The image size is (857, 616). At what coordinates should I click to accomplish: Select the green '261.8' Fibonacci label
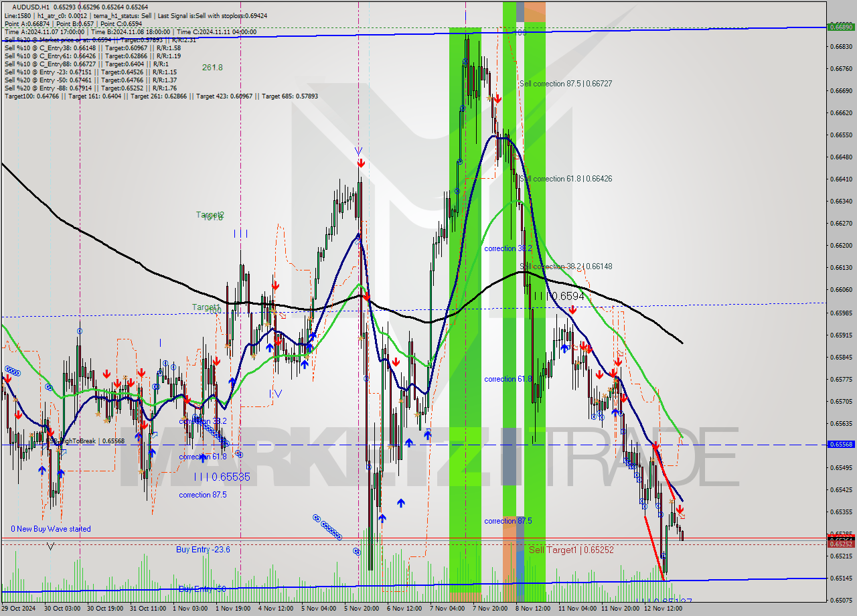(212, 68)
